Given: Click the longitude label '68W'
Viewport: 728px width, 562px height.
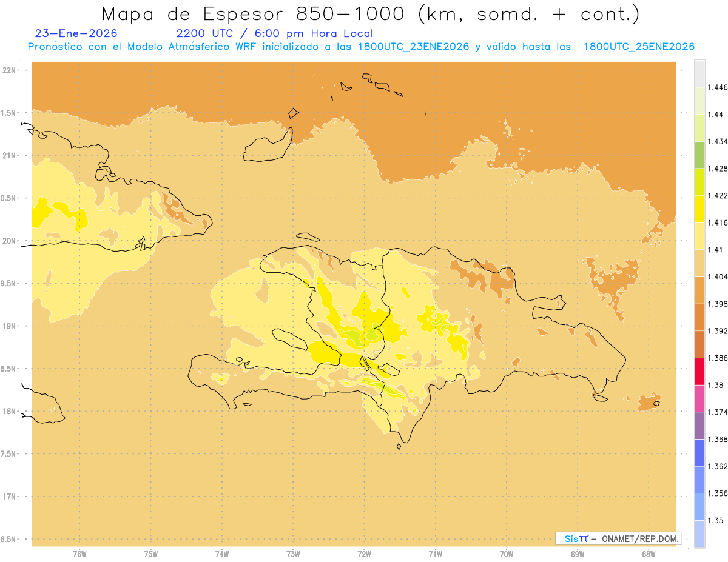Looking at the screenshot, I should pyautogui.click(x=649, y=554).
